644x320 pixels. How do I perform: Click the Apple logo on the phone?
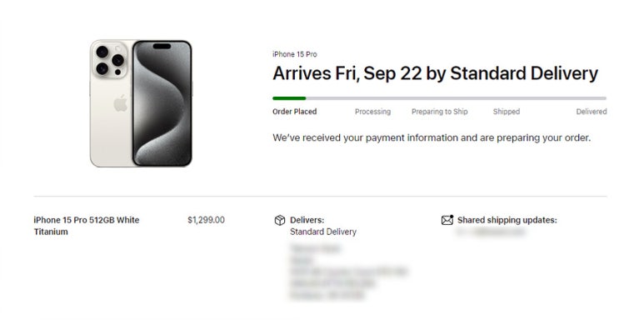click(120, 103)
